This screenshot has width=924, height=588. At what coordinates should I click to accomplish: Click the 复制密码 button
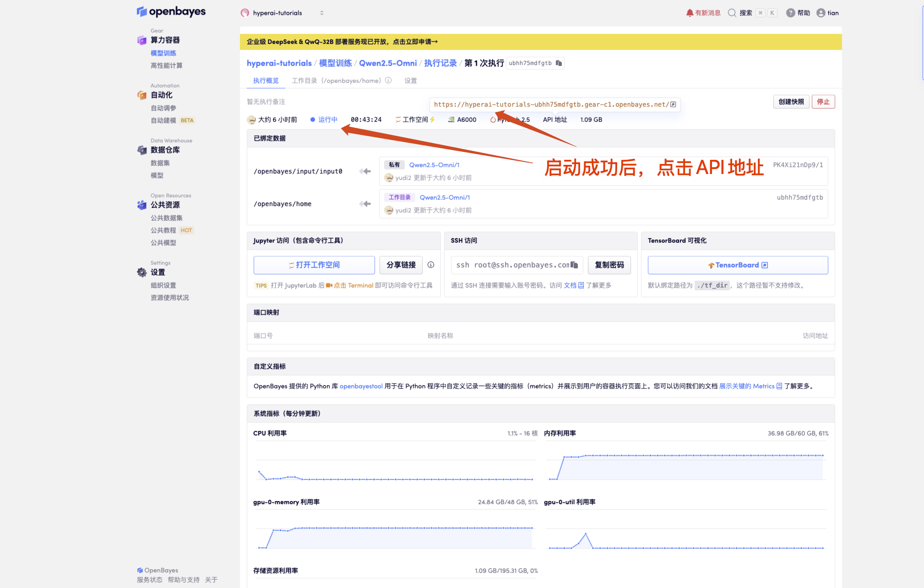tap(609, 265)
